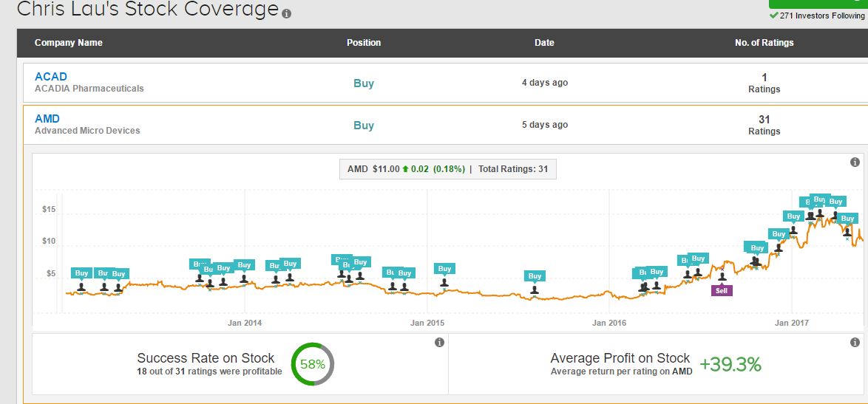Click 'Average return per rating on AMD'
This screenshot has width=868, height=404.
pos(621,372)
